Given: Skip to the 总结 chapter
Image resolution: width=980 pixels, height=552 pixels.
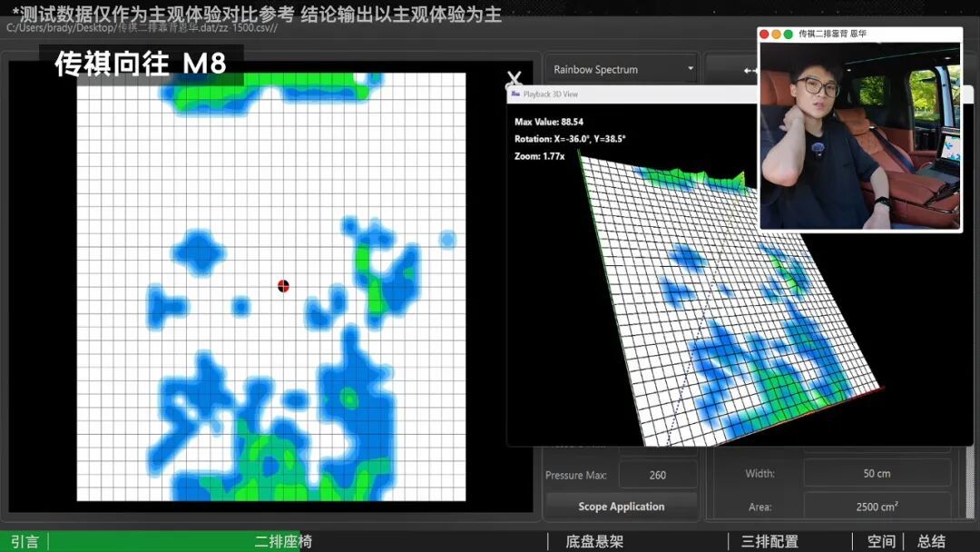Looking at the screenshot, I should point(931,541).
